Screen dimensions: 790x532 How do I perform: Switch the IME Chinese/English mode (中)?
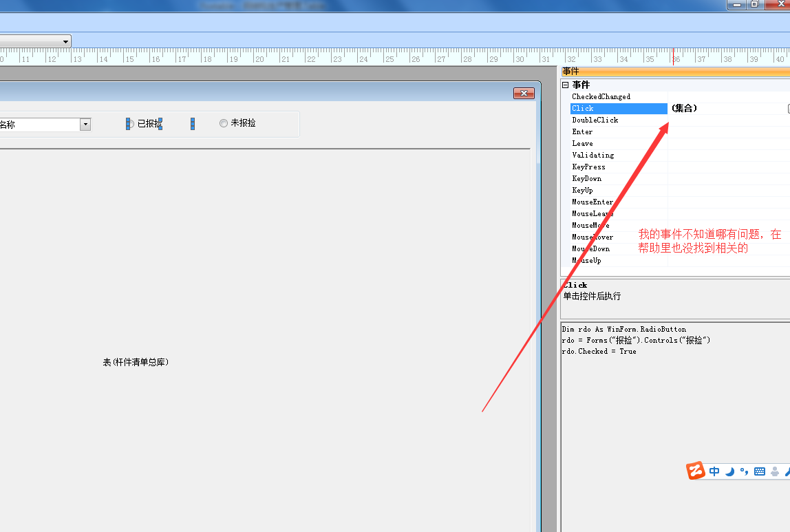click(714, 471)
